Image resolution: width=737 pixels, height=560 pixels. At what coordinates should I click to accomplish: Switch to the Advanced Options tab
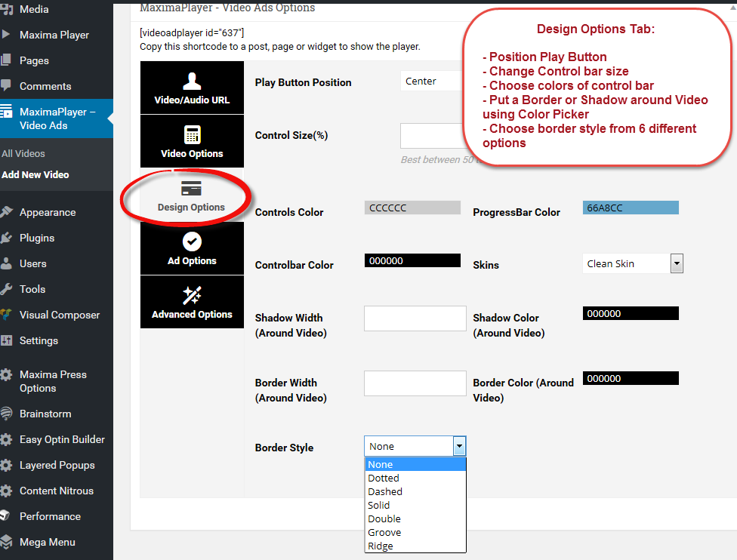[192, 302]
